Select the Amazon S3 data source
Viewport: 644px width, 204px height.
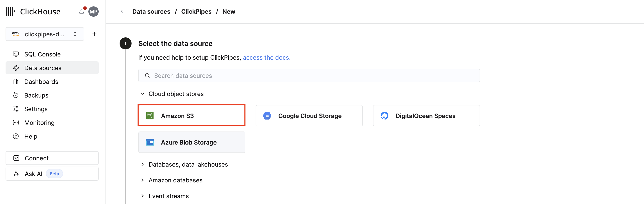(192, 116)
